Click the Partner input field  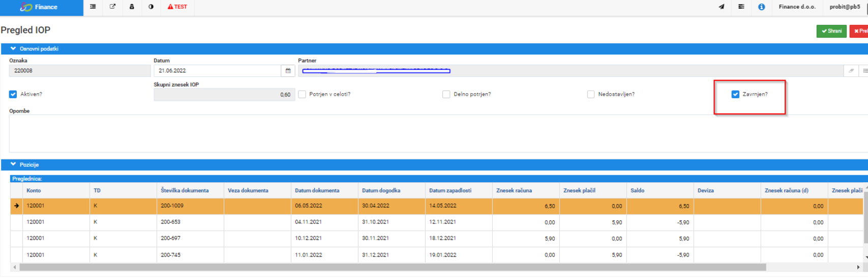(571, 71)
